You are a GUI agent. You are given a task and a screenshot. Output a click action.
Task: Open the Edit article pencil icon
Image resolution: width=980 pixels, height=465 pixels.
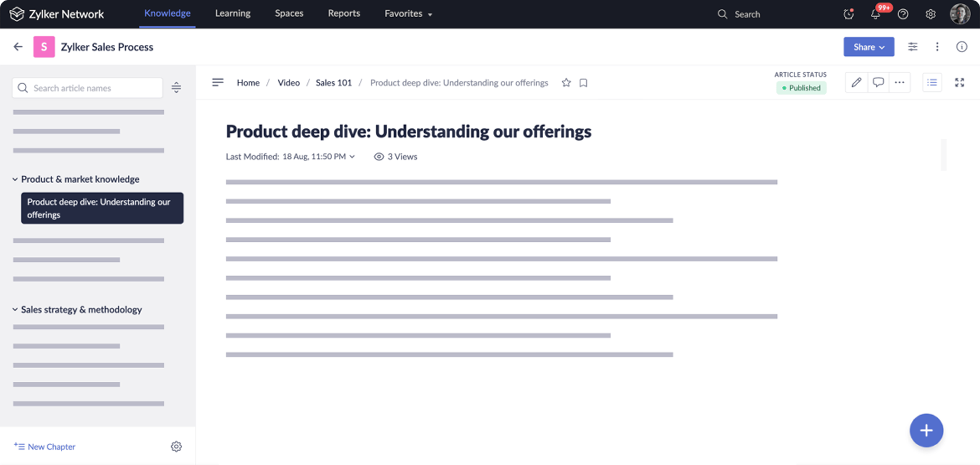point(856,83)
